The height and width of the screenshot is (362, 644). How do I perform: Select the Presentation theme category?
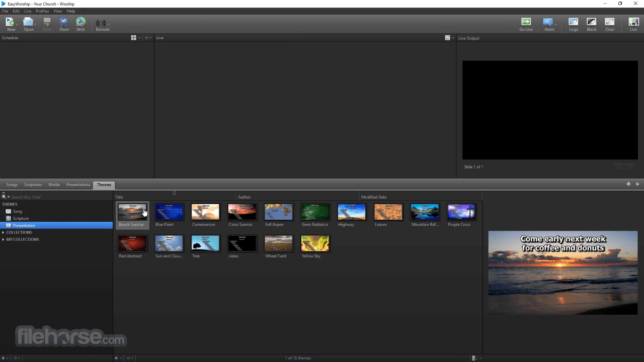click(x=56, y=225)
